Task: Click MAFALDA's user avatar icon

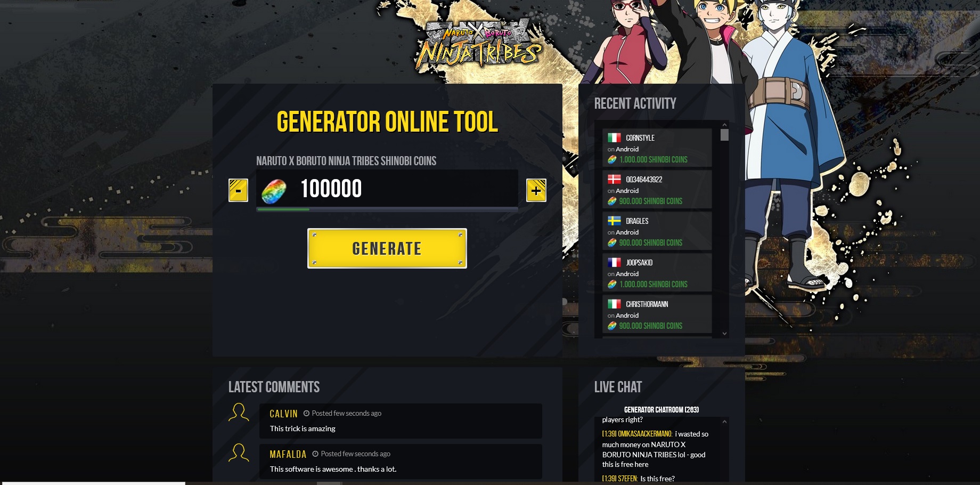Action: point(239,453)
